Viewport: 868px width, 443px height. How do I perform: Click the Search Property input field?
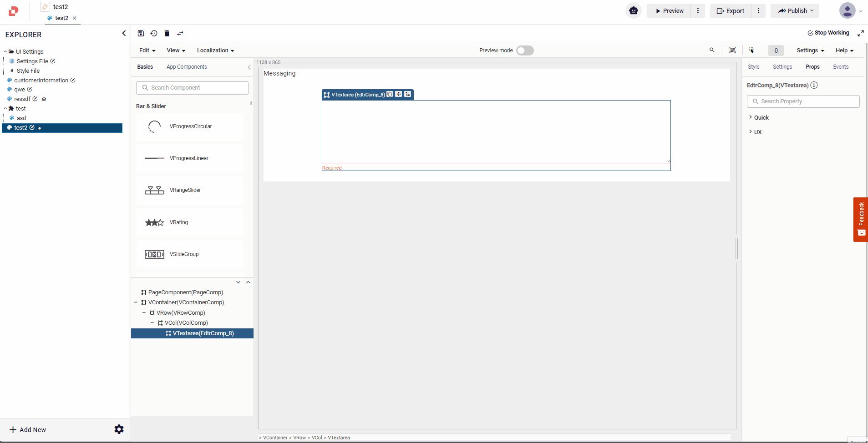click(x=803, y=101)
